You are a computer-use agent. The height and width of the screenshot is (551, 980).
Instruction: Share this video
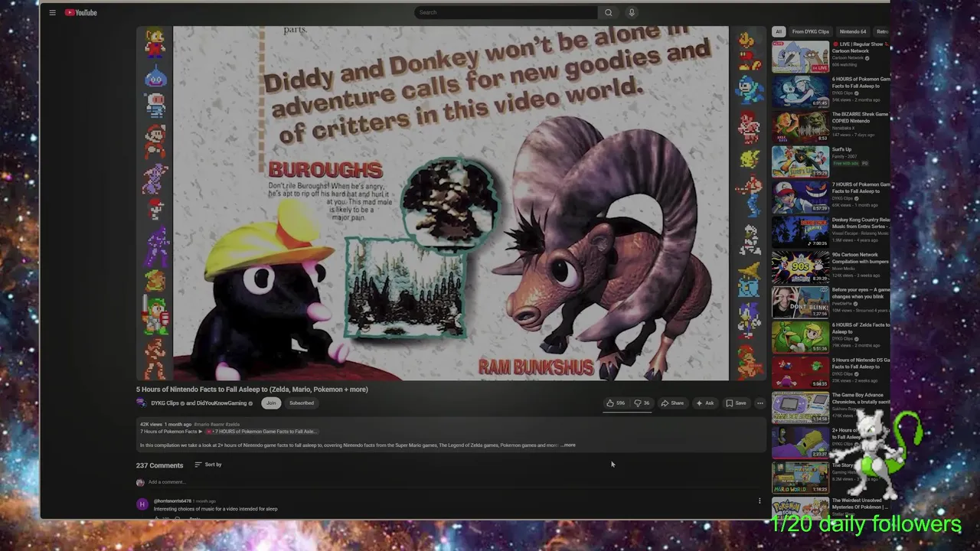click(672, 403)
